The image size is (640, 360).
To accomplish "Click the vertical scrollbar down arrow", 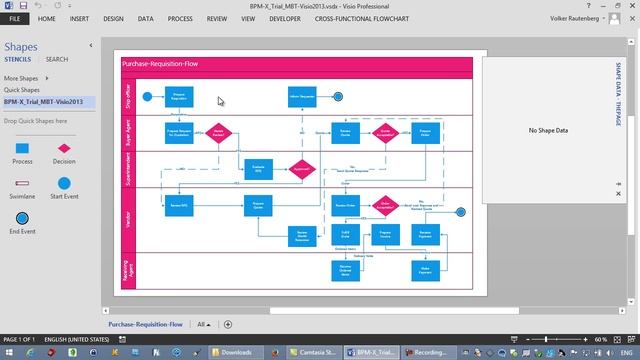I will pos(631,302).
